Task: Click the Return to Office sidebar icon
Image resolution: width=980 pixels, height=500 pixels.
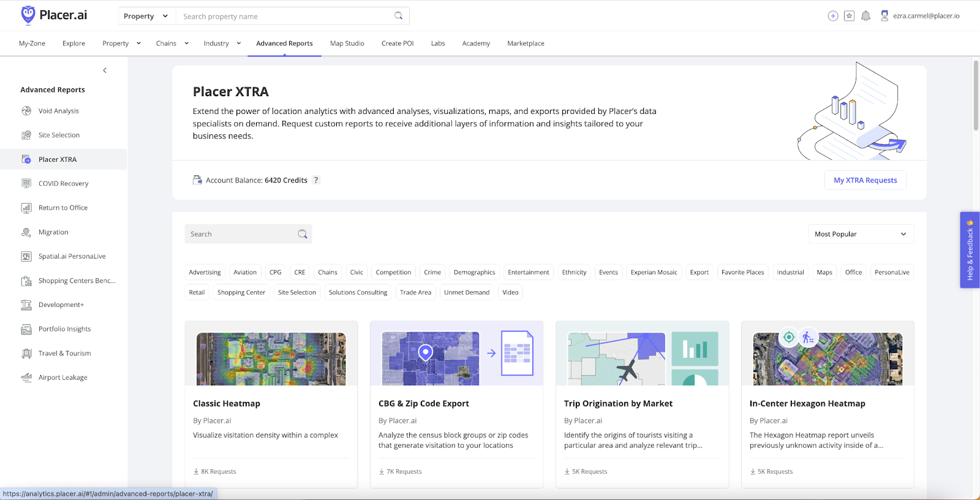Action: click(26, 208)
